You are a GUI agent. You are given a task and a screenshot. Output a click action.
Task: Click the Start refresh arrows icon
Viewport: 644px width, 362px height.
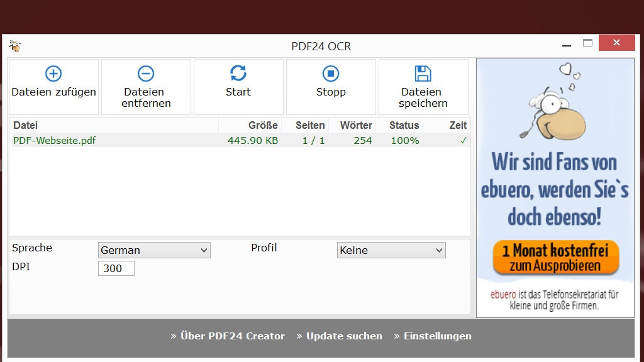pos(238,74)
